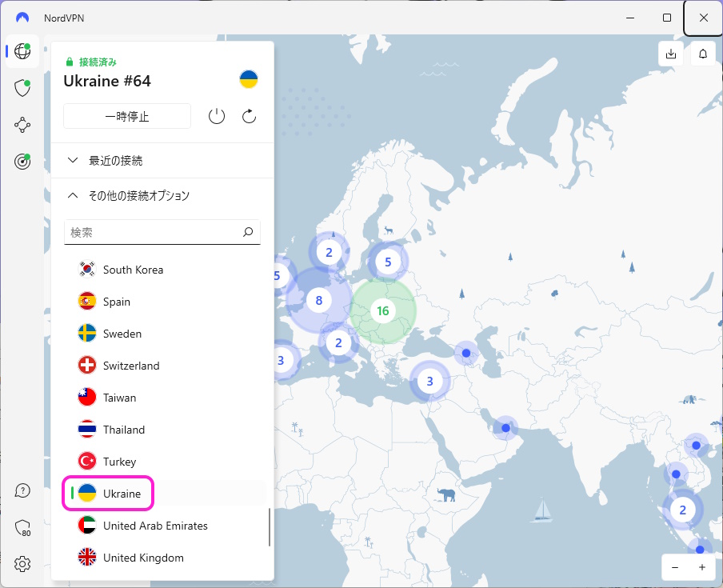This screenshot has width=723, height=588.
Task: Open the Meshnet sidebar icon
Action: tap(22, 125)
